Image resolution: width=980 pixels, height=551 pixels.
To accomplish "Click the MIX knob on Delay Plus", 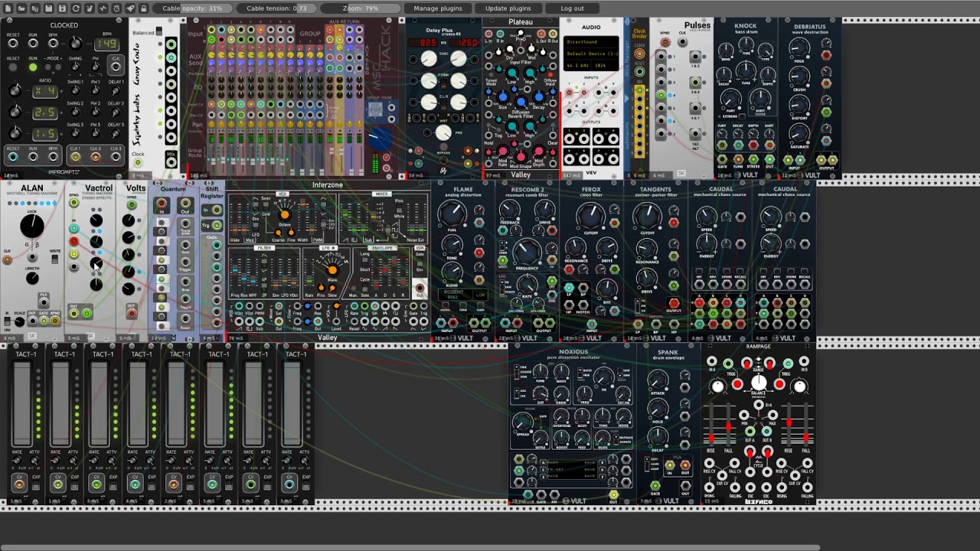I will click(443, 134).
